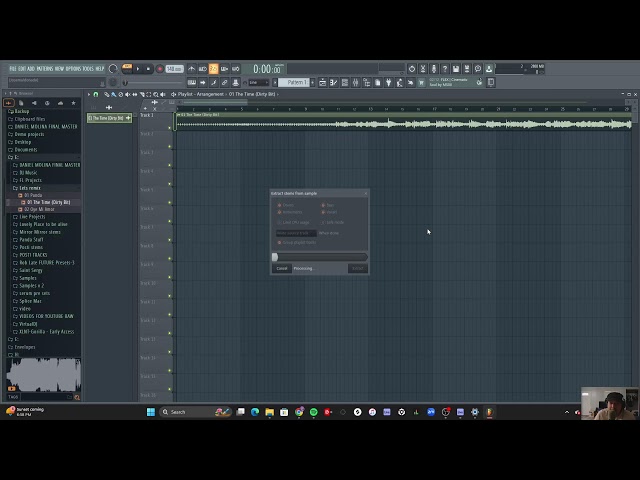Click the Extract button in dialog

coord(358,269)
